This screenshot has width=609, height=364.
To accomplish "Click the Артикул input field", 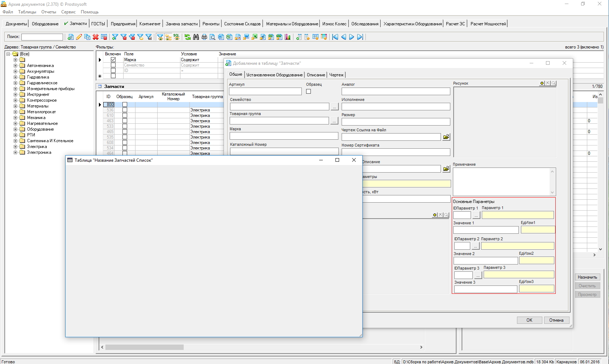I will 265,92.
